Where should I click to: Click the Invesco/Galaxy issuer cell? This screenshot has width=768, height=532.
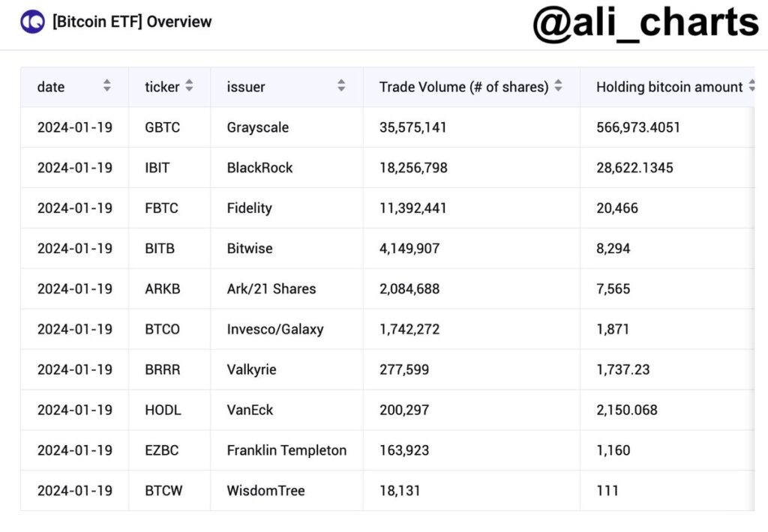click(275, 330)
